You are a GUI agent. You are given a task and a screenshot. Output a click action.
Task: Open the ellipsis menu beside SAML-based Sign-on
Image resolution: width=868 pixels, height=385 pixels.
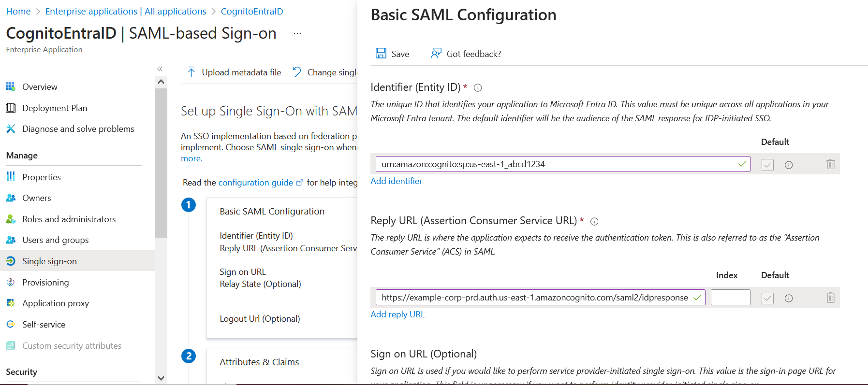(297, 33)
